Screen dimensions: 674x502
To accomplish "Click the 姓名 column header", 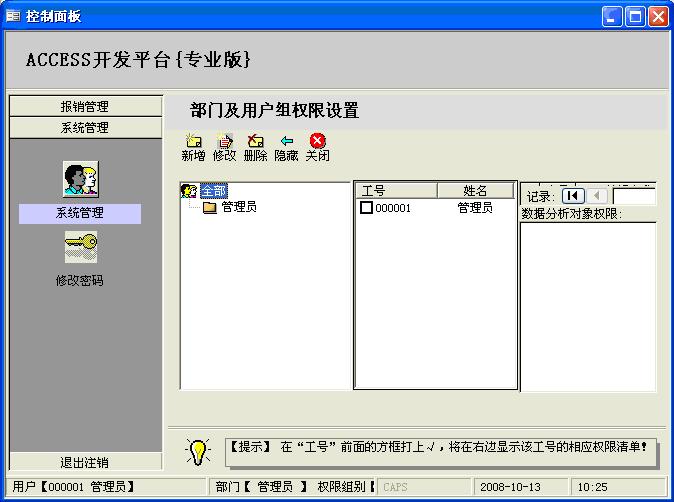I will [475, 190].
